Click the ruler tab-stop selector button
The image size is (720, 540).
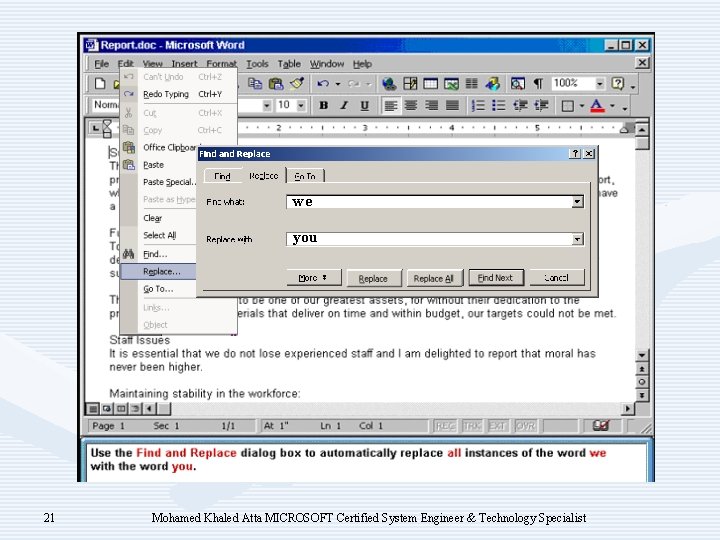pyautogui.click(x=95, y=128)
